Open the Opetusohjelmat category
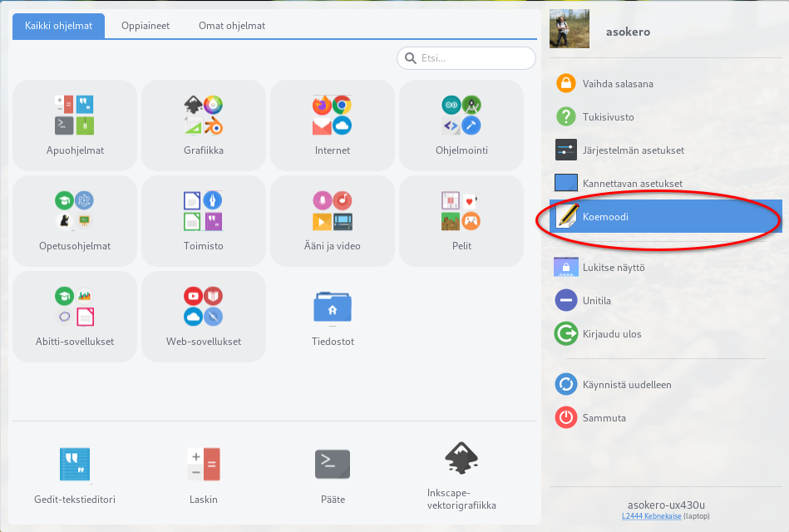Screen dimensions: 789x532 point(75,221)
